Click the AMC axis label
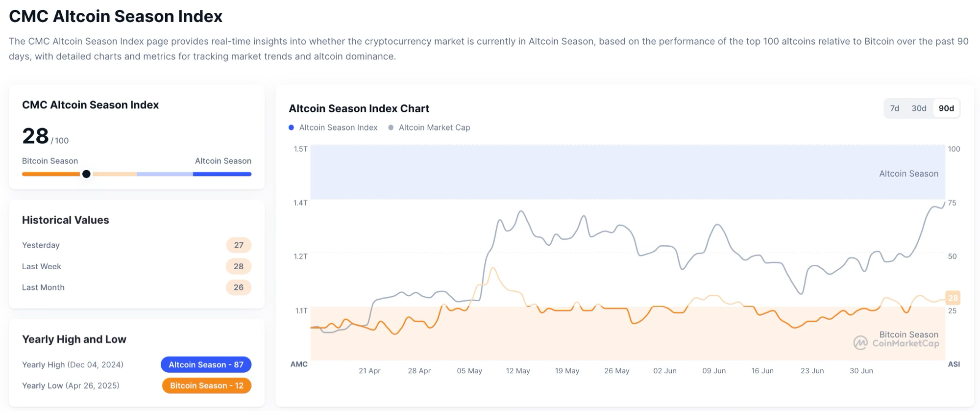 coord(299,364)
